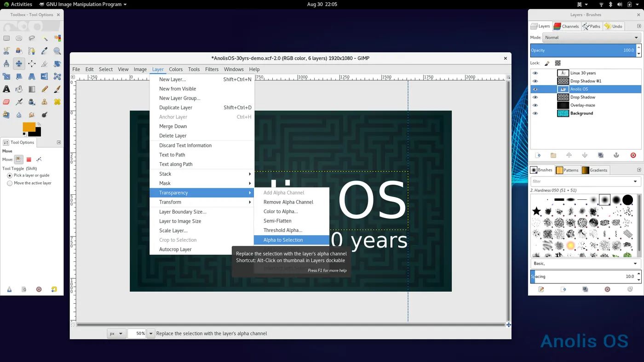
Task: Select the Ellipse Select tool
Action: (19, 38)
